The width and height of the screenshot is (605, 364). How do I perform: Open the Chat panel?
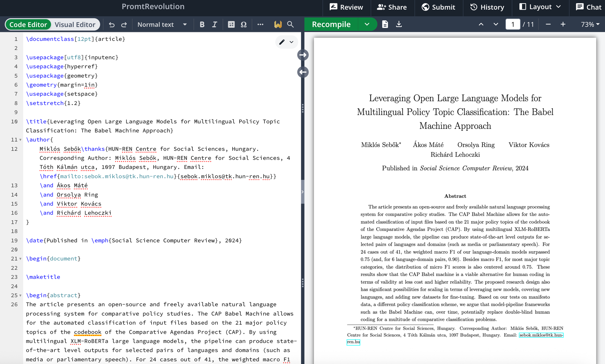[589, 7]
